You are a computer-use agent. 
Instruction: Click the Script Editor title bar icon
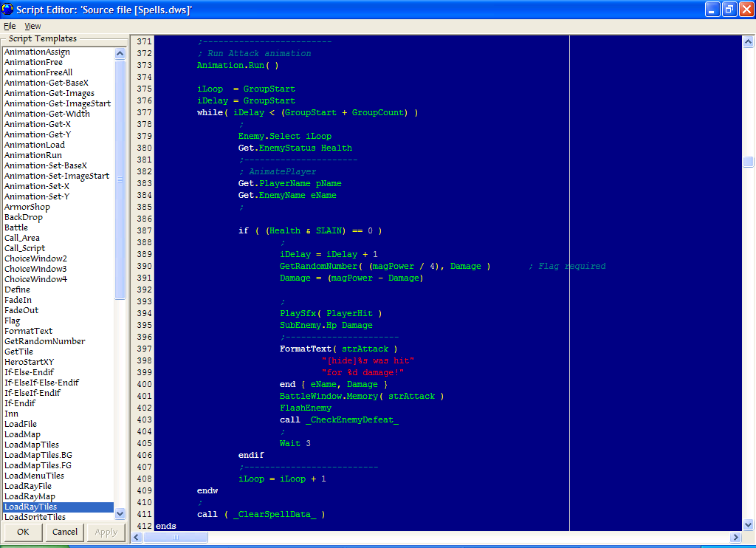pyautogui.click(x=8, y=9)
